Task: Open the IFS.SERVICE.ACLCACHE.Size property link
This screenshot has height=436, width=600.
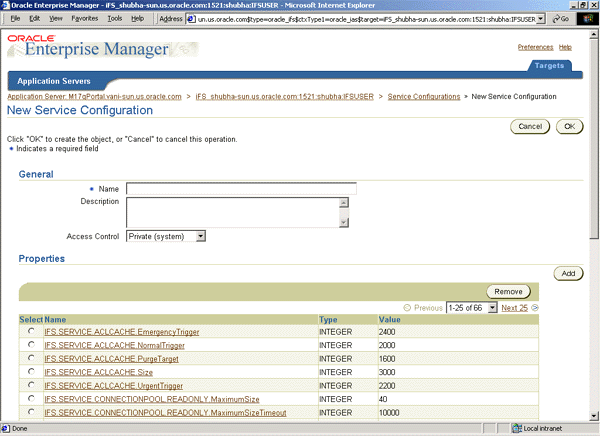Action: 98,372
